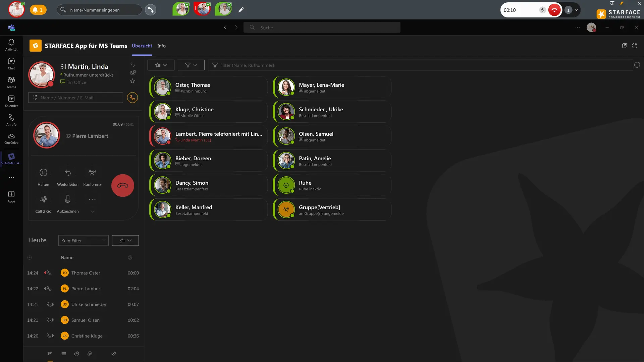Open the Kein Filter dropdown
This screenshot has width=644, height=362.
coord(83,240)
